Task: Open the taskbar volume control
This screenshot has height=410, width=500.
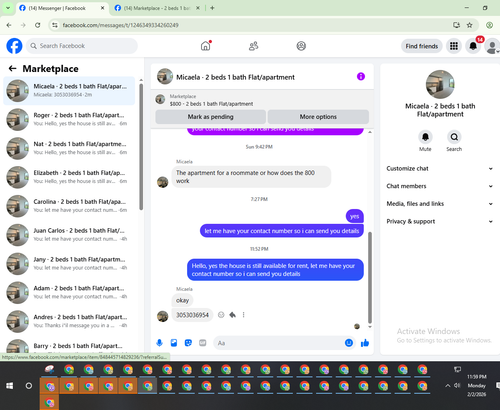Action: (457, 385)
